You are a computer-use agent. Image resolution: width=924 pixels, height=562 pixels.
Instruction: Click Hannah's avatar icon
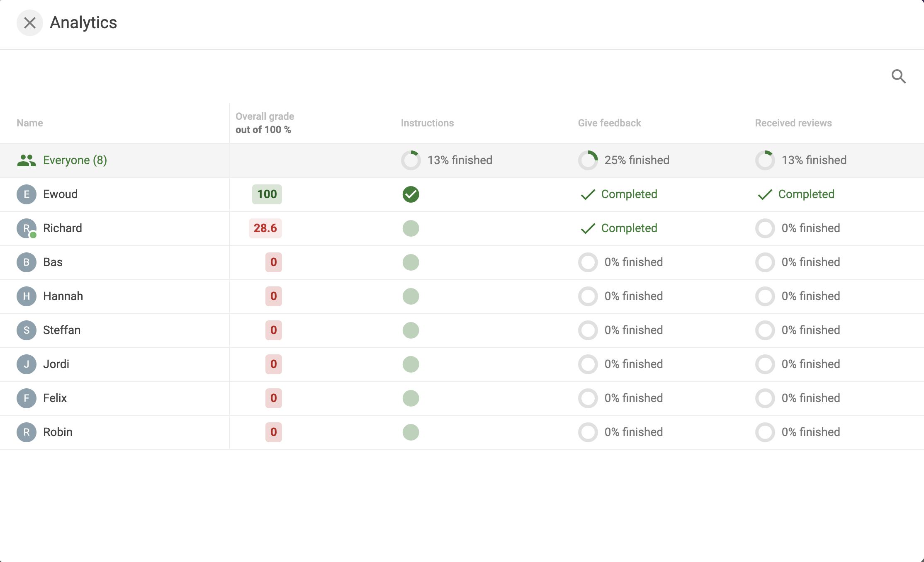[27, 296]
